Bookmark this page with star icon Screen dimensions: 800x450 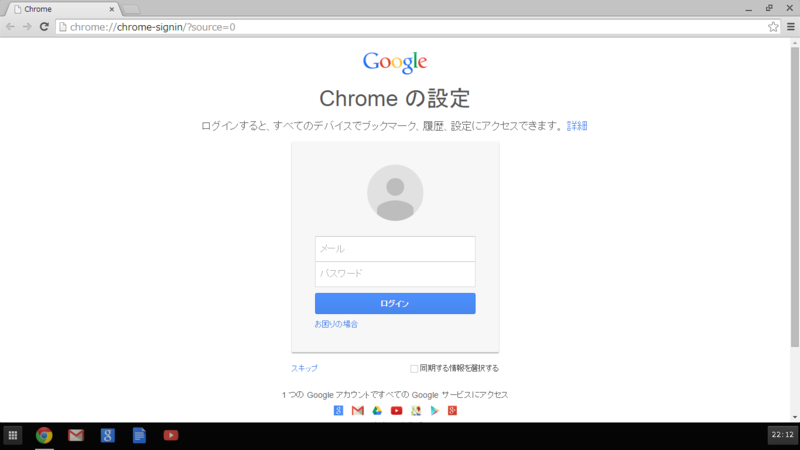[x=773, y=27]
